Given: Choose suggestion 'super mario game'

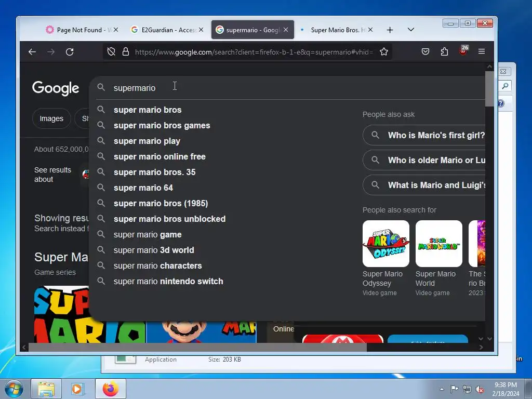Looking at the screenshot, I should pyautogui.click(x=148, y=235).
